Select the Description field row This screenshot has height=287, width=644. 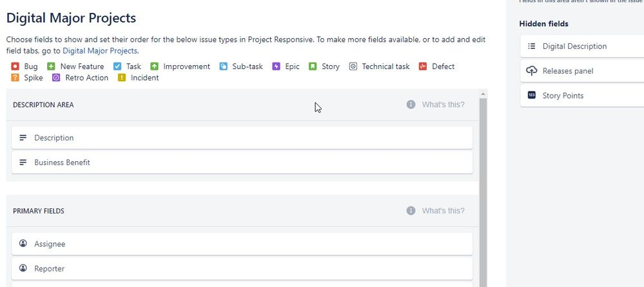point(242,138)
